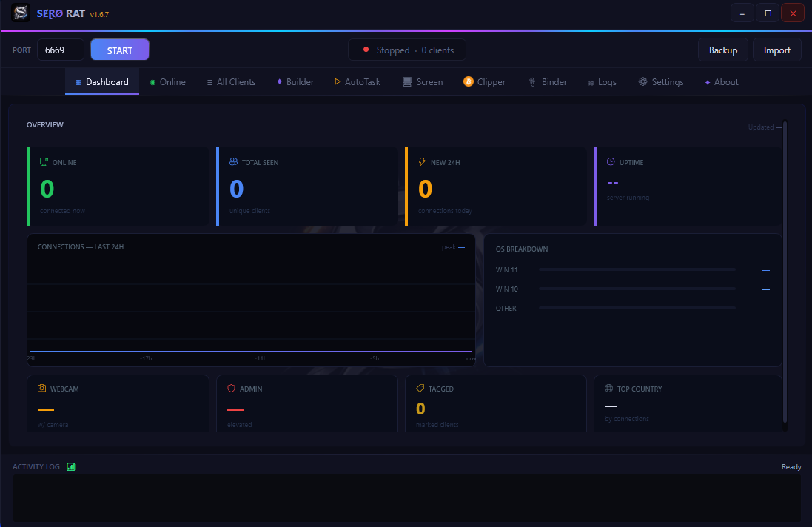Open the Dashboard tab
Screen dimensions: 812x527
(x=102, y=82)
